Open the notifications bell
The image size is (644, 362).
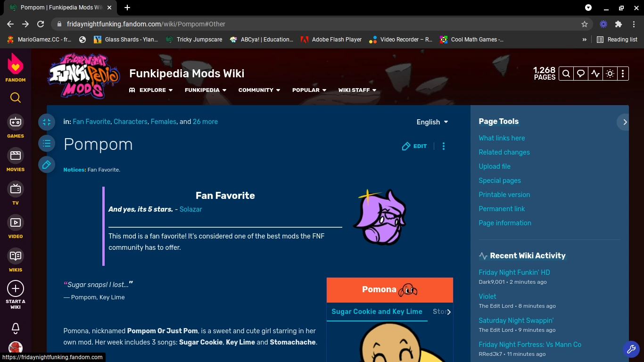pyautogui.click(x=16, y=328)
